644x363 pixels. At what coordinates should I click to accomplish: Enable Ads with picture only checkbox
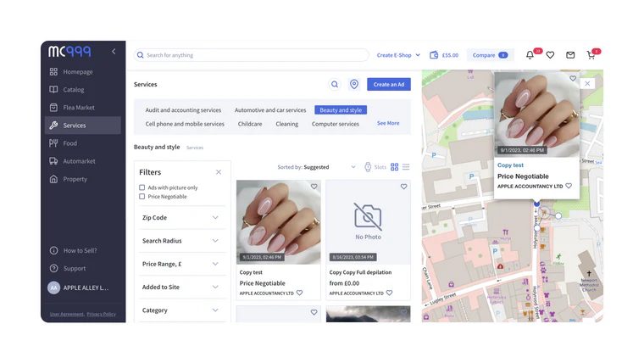tap(142, 187)
